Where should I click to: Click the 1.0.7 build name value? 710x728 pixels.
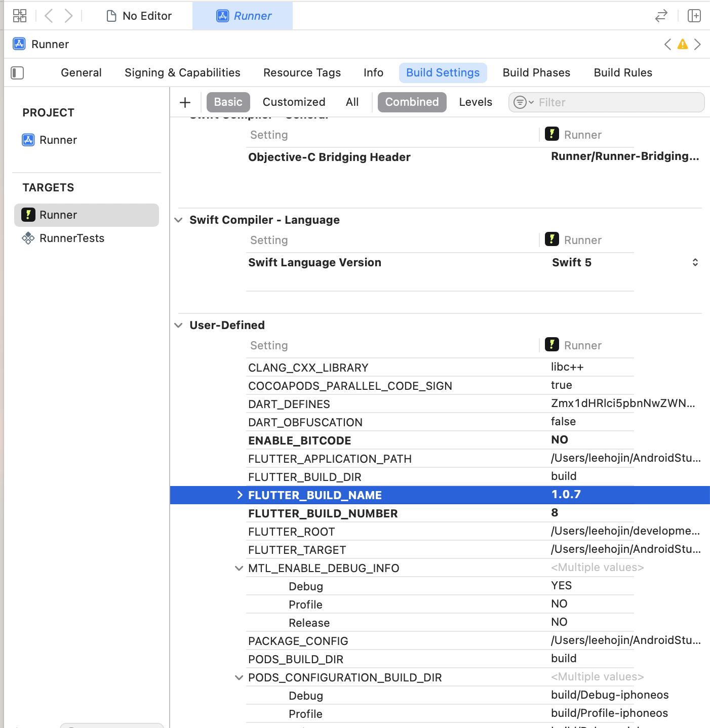coord(566,495)
